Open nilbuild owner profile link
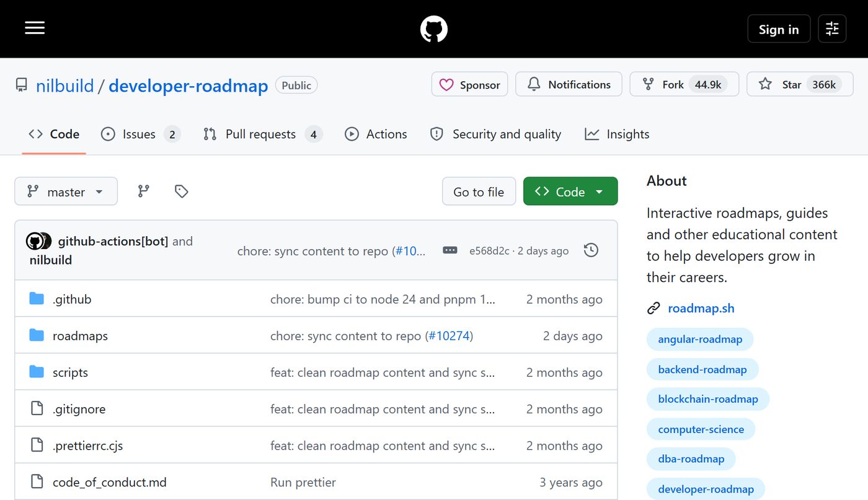The width and height of the screenshot is (868, 500). click(64, 86)
